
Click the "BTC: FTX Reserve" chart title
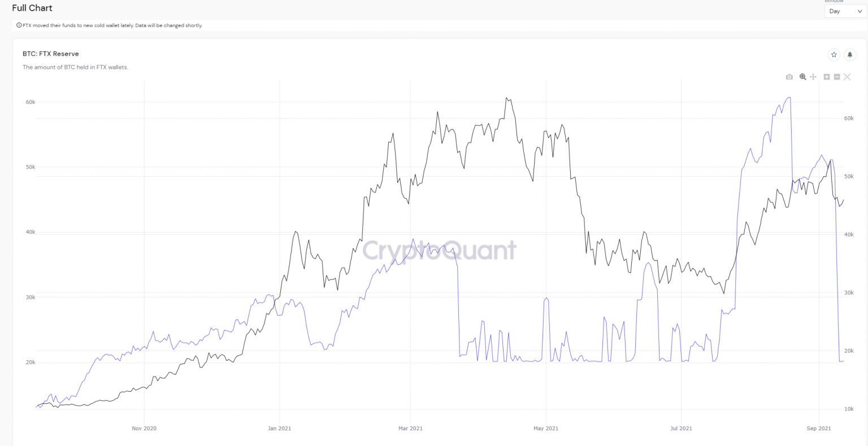[x=51, y=54]
